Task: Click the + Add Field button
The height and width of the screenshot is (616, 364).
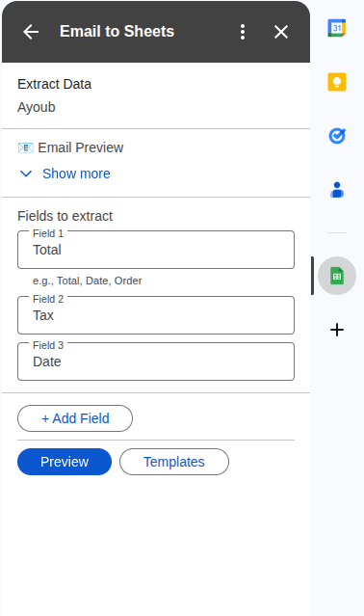Action: pyautogui.click(x=75, y=418)
